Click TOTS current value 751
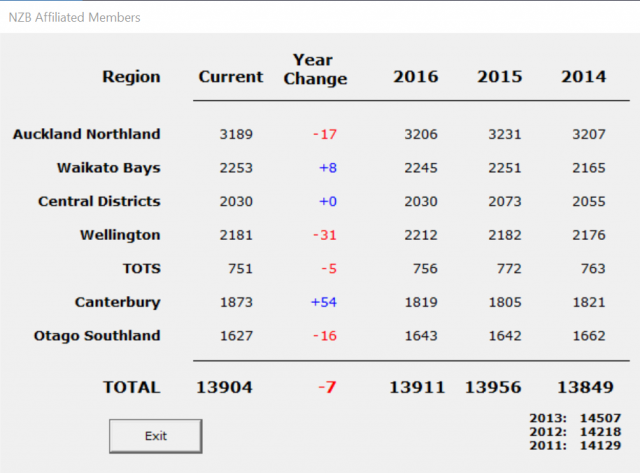 click(240, 269)
